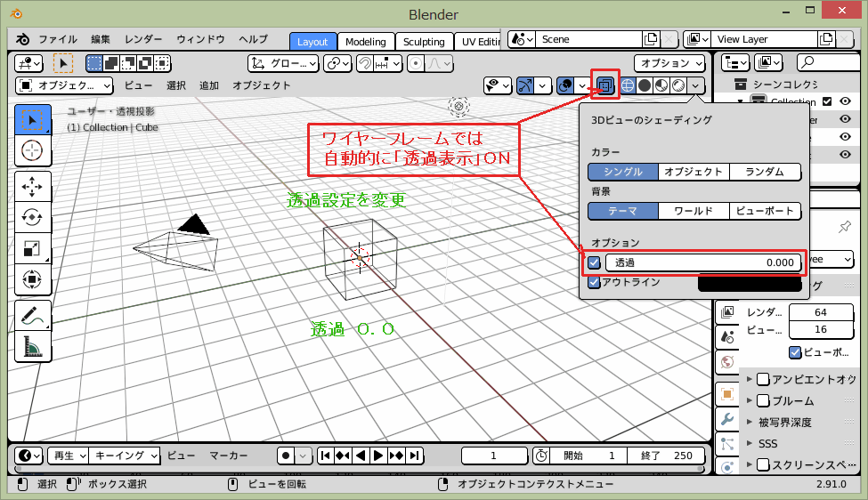This screenshot has width=868, height=500.
Task: Switch to Material Preview shading mode
Action: [661, 85]
